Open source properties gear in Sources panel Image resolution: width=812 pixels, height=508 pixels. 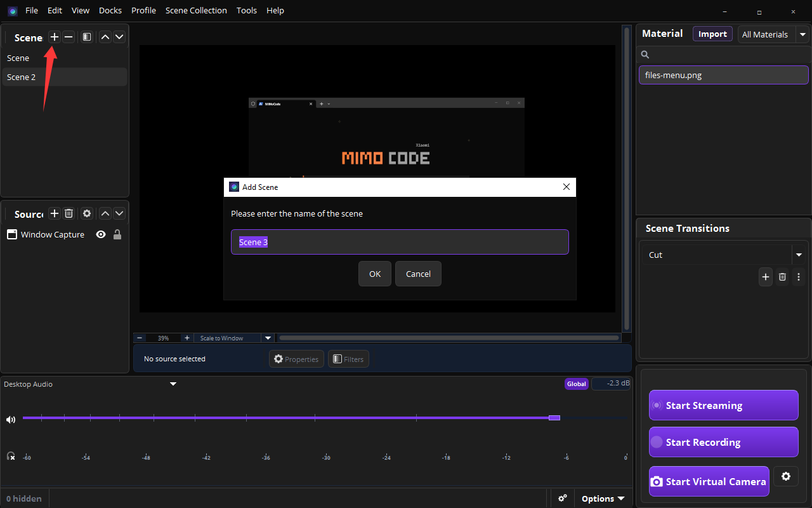pos(87,214)
